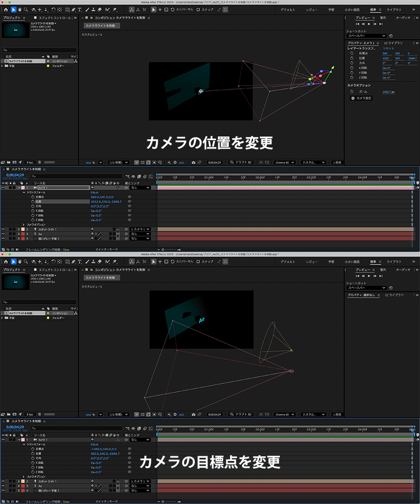420x504 pixels.
Task: Select the Selection arrow tool in upper toolbar
Action: pyautogui.click(x=14, y=9)
